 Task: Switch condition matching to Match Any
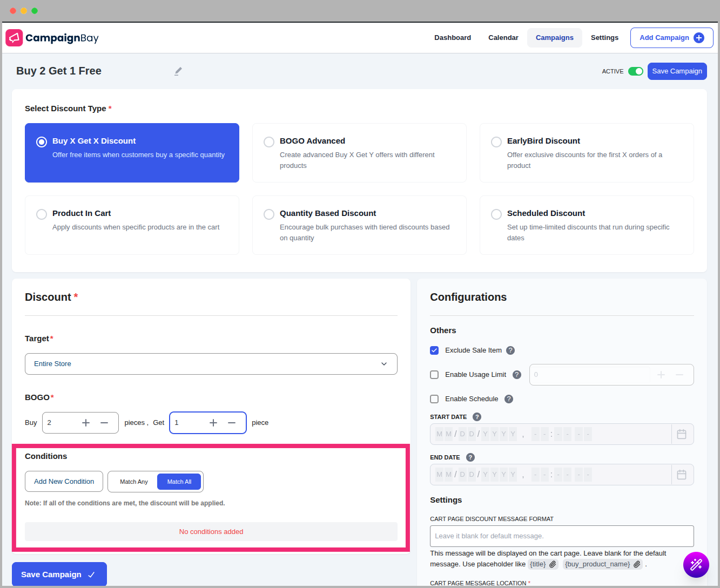pos(133,481)
